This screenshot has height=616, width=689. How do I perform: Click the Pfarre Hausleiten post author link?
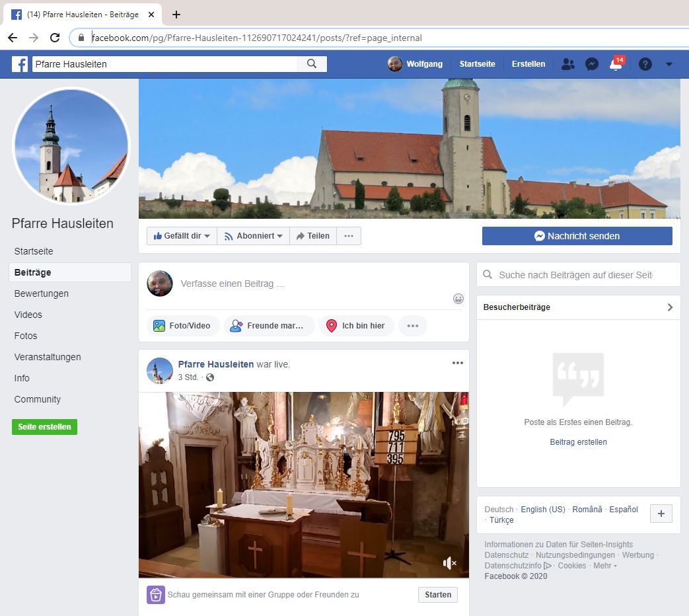[x=216, y=364]
